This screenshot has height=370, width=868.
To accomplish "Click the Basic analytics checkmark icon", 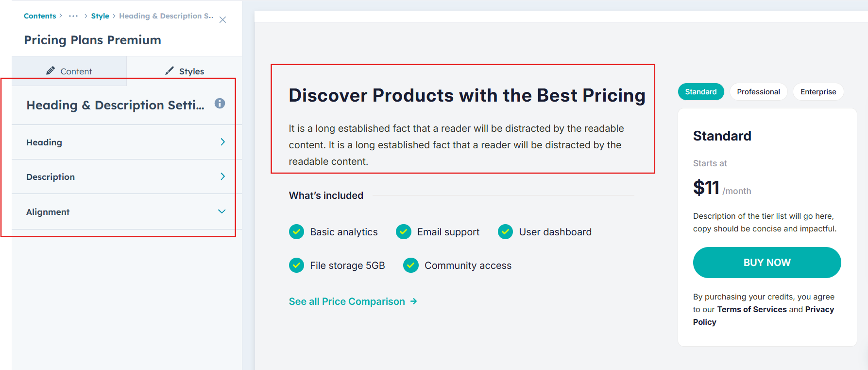I will (x=296, y=232).
